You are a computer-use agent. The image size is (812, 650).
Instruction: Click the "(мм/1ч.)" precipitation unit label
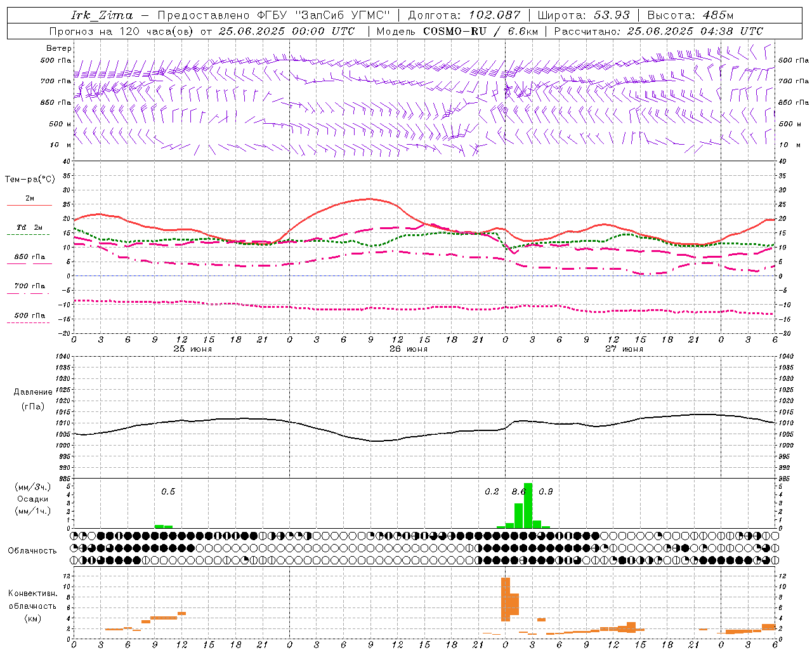click(x=32, y=511)
